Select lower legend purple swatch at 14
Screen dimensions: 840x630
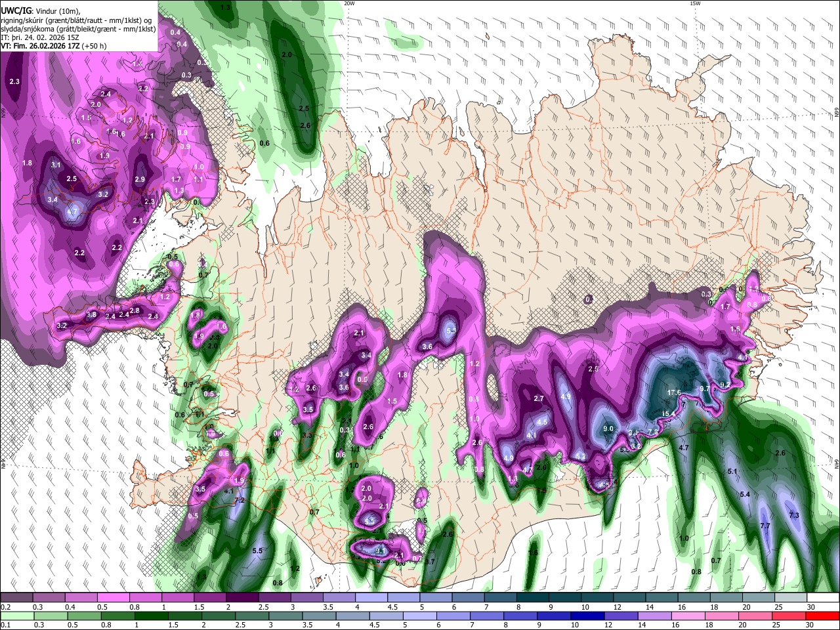[655, 616]
